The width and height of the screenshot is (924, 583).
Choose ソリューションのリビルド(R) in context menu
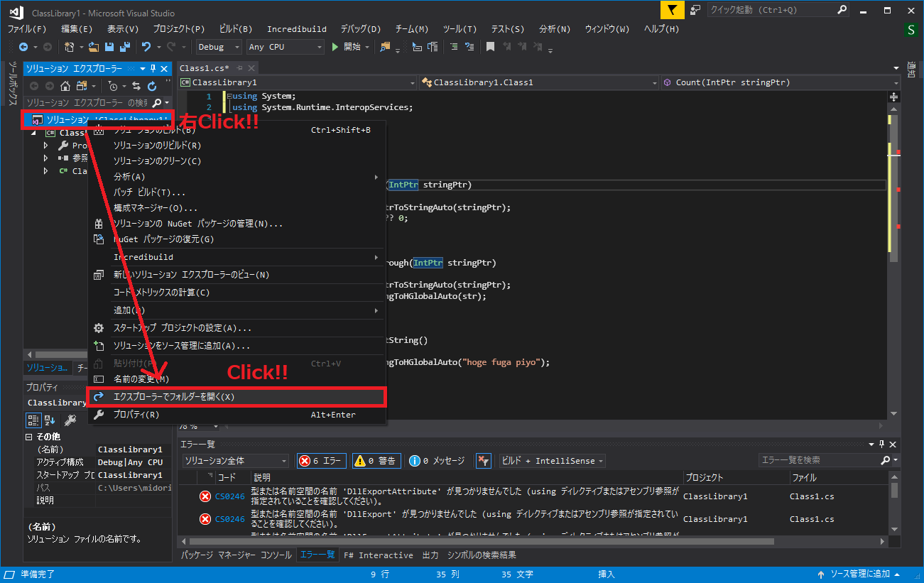tap(237, 146)
